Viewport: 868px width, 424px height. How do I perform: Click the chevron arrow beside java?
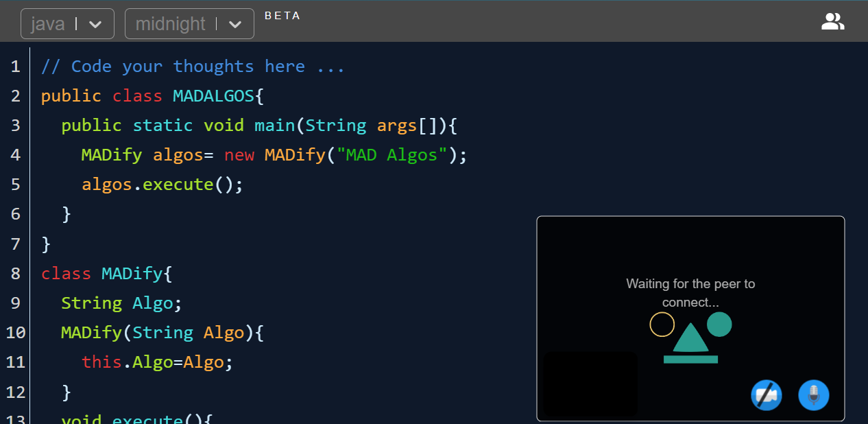pyautogui.click(x=96, y=24)
